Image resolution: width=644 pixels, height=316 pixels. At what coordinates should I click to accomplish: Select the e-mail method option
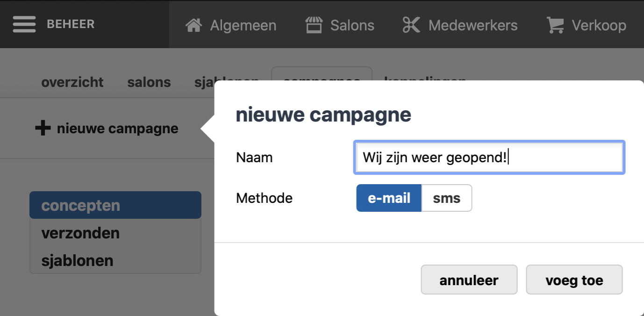[389, 198]
